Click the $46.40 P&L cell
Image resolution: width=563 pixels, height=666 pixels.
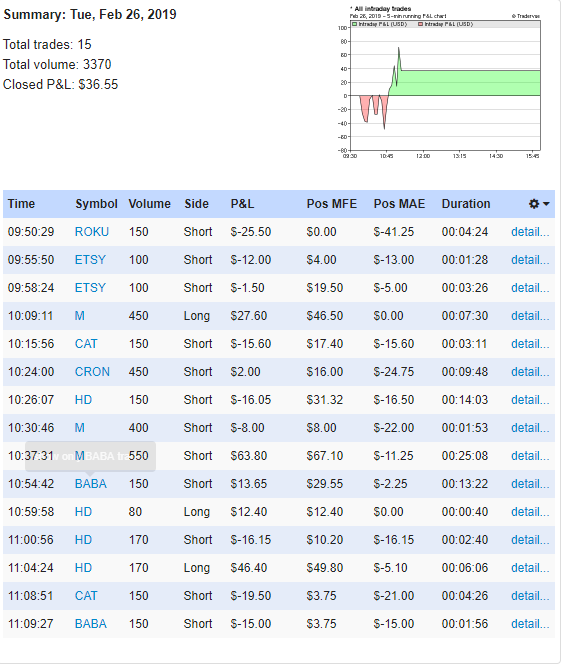pyautogui.click(x=249, y=568)
